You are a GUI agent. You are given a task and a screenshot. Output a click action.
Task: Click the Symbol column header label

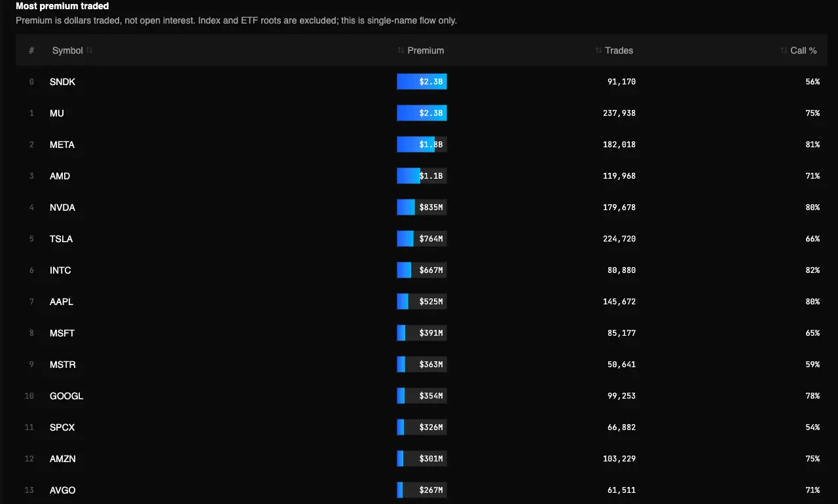click(x=67, y=50)
